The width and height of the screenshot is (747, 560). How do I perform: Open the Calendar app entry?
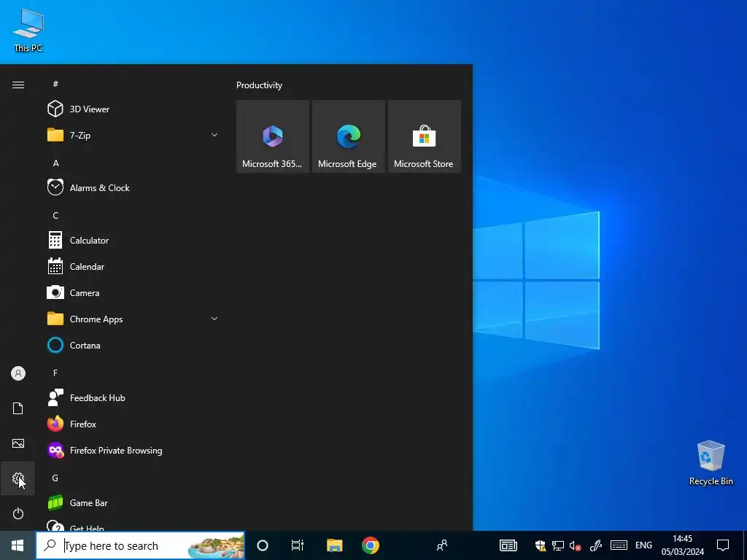point(133,266)
